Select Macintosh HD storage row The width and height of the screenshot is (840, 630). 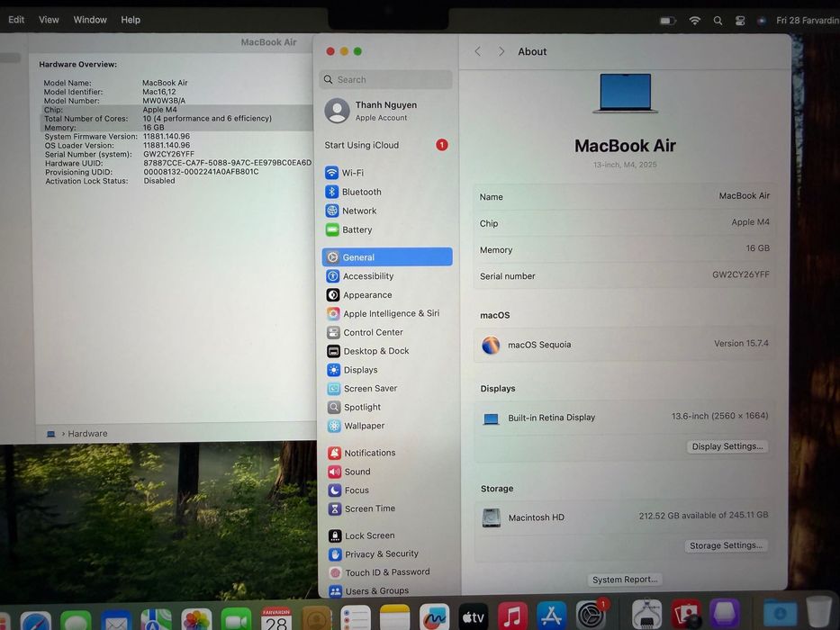coord(624,517)
